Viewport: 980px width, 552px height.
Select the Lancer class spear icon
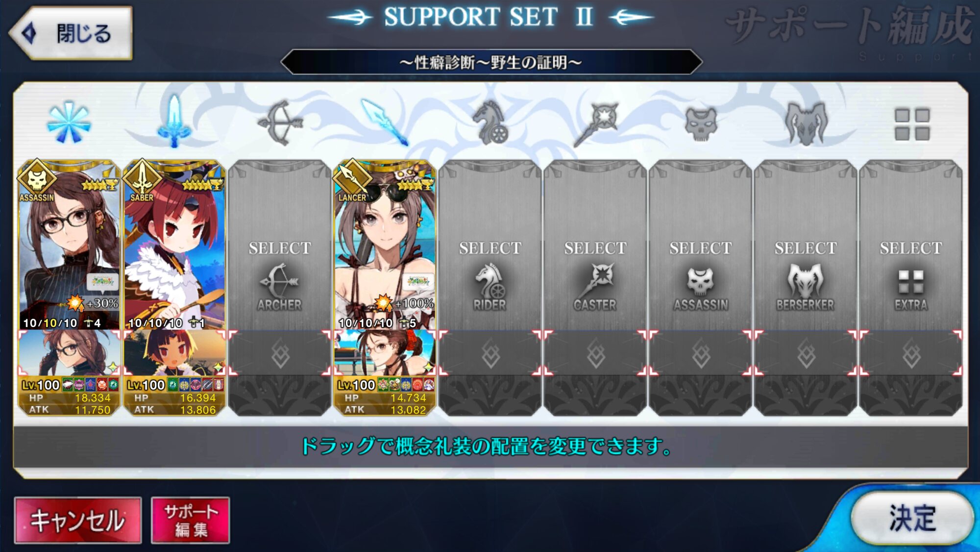click(385, 123)
